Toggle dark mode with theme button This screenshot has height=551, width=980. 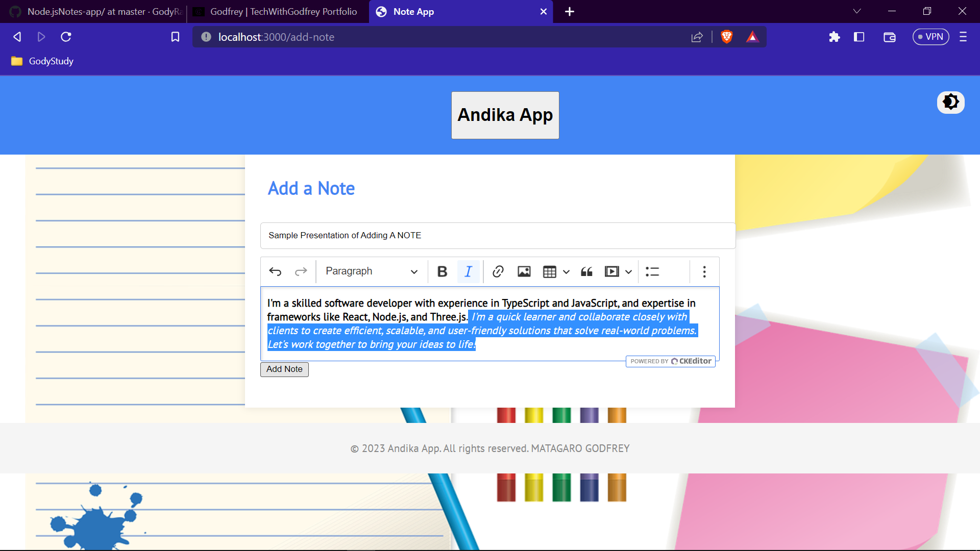(950, 102)
